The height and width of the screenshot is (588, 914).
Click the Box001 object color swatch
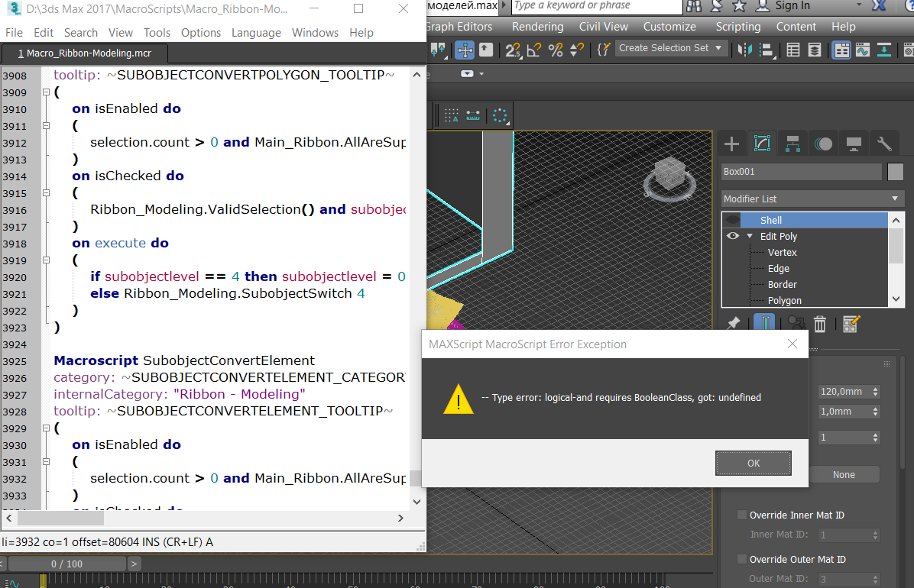(895, 172)
